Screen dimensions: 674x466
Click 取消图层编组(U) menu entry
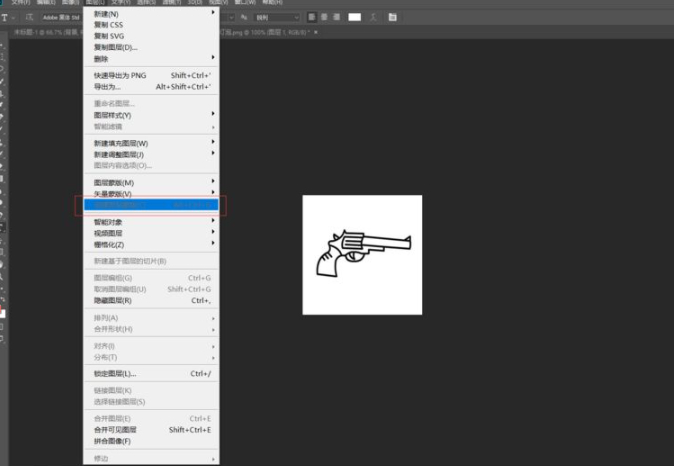151,289
